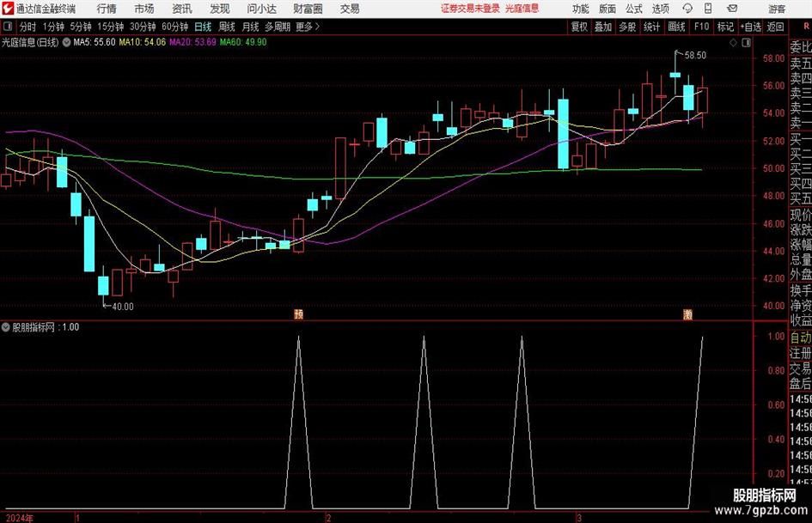The image size is (812, 523).
Task: Open the 选项 menu
Action: tap(660, 9)
